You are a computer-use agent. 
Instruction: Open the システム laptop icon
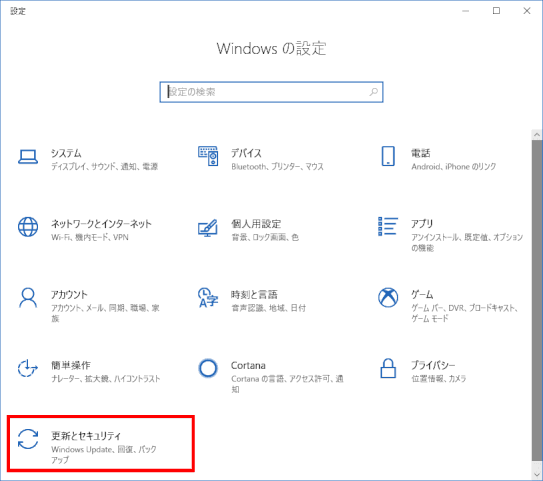coord(28,157)
